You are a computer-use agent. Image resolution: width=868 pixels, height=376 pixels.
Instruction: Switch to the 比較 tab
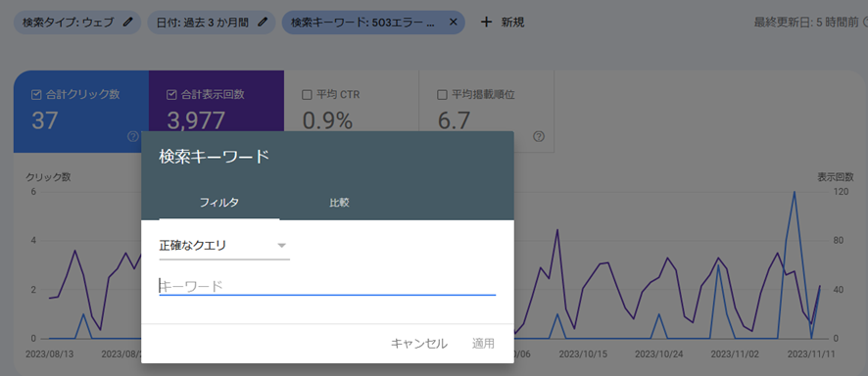pyautogui.click(x=339, y=203)
